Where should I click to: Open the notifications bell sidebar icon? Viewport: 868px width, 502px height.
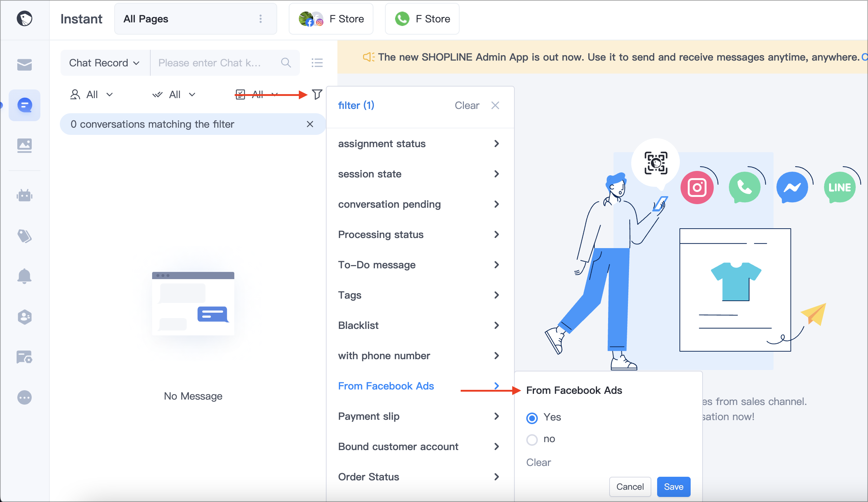click(25, 276)
